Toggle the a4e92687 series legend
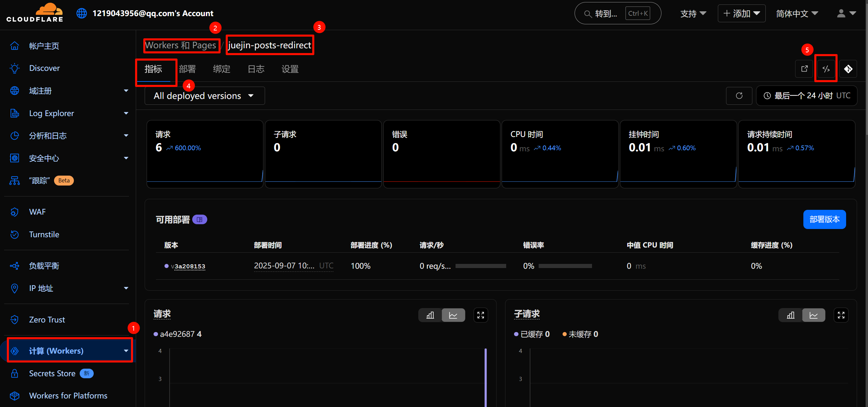868x407 pixels. pyautogui.click(x=177, y=334)
